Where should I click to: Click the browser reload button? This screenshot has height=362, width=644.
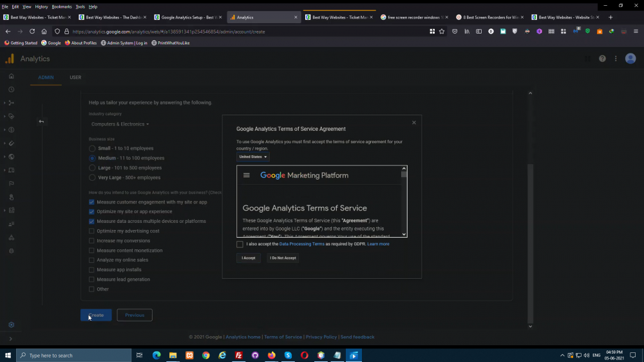(x=32, y=31)
